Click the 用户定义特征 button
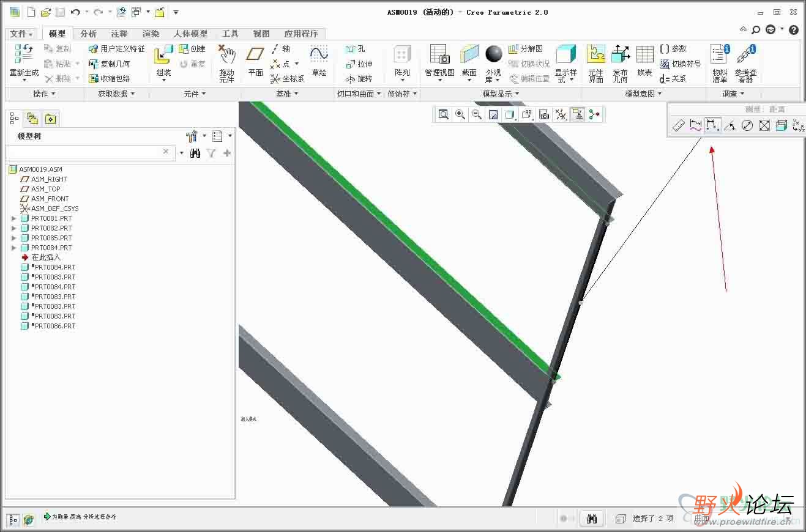Viewport: 806px width, 532px height. [117, 48]
